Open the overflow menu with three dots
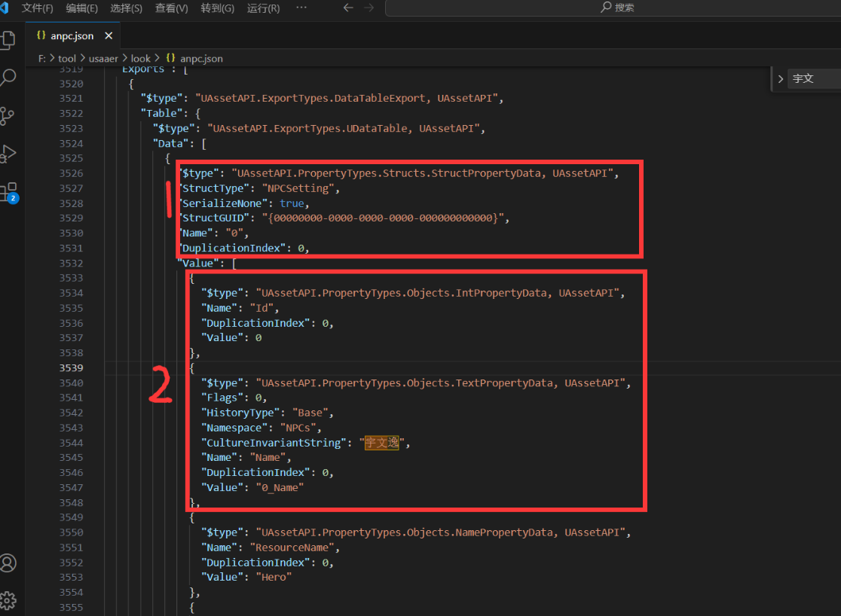The height and width of the screenshot is (616, 841). point(301,8)
